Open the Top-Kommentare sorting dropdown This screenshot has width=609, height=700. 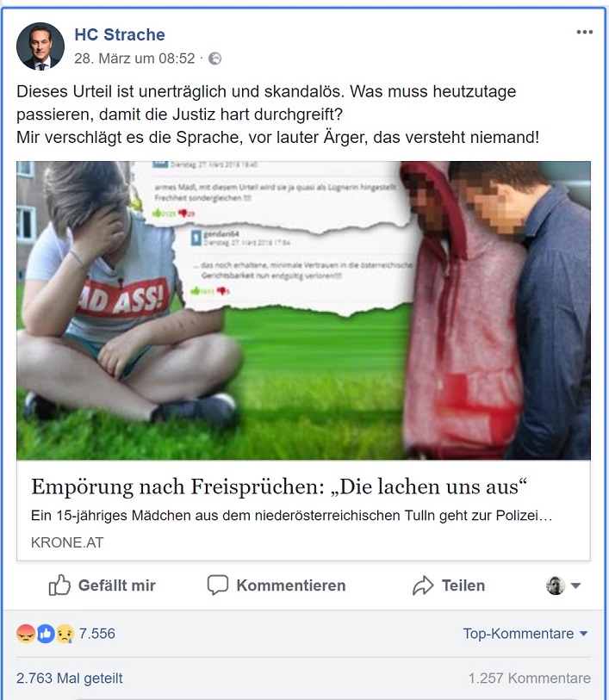point(525,634)
